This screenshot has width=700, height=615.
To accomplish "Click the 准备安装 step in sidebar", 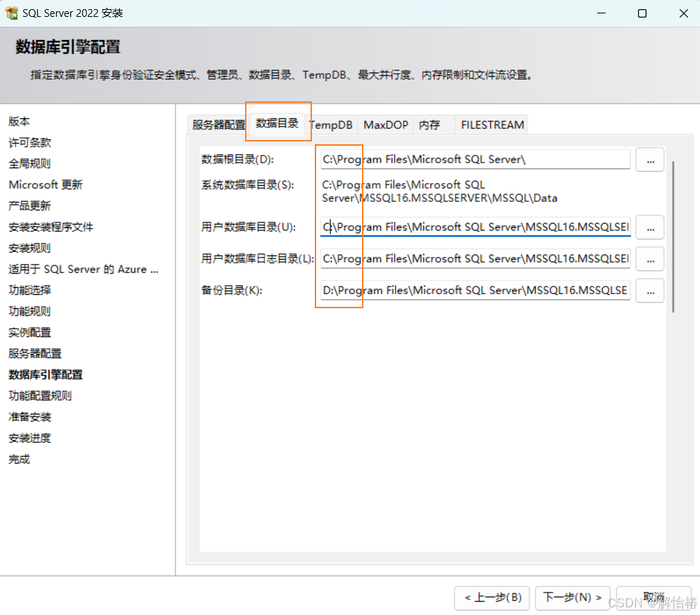I will tap(30, 417).
